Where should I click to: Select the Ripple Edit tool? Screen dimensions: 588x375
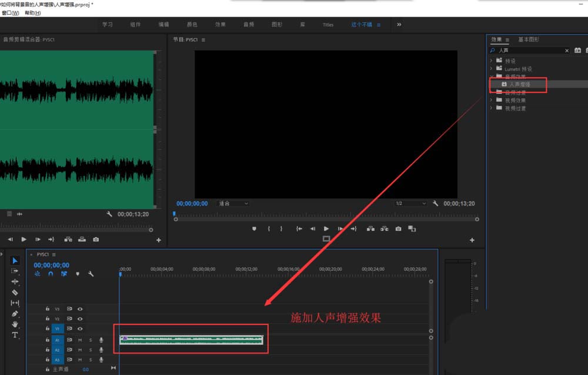[x=15, y=281]
